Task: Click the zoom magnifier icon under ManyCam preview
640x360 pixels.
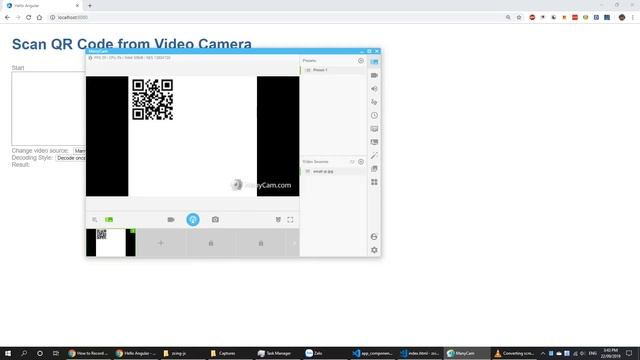Action: coord(95,220)
